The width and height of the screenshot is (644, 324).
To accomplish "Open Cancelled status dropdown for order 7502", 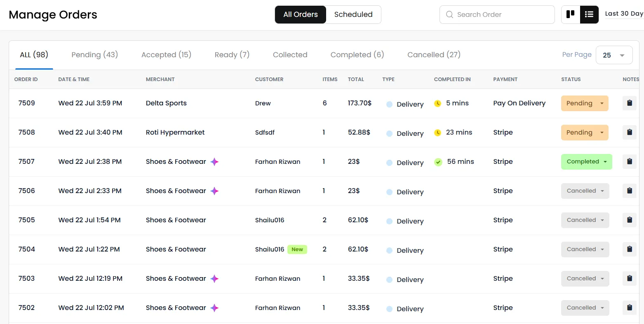I will click(x=585, y=308).
